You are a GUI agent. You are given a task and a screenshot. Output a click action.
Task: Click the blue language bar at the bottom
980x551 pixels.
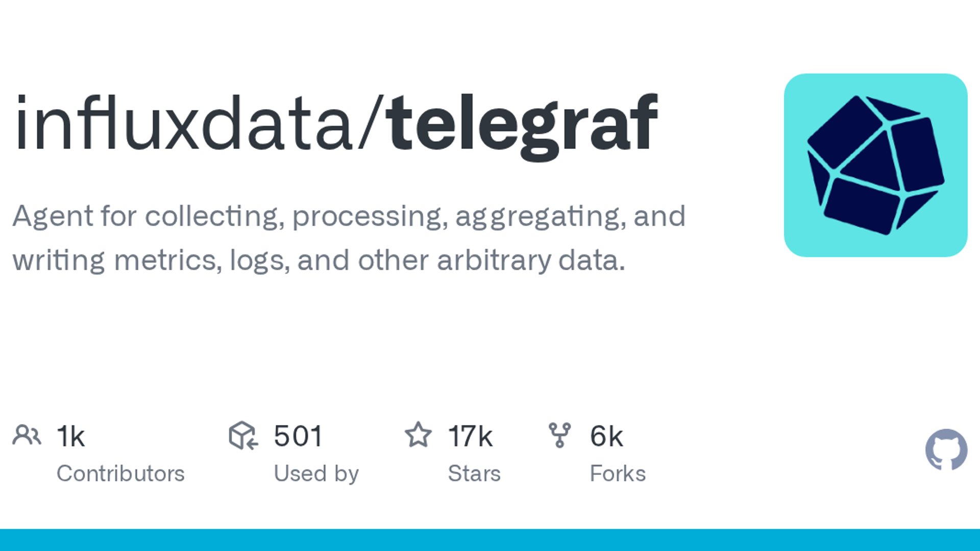(490, 540)
